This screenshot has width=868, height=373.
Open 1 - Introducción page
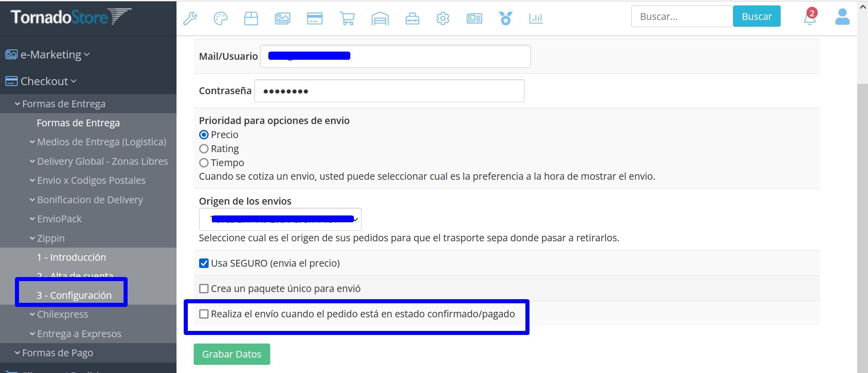click(72, 258)
